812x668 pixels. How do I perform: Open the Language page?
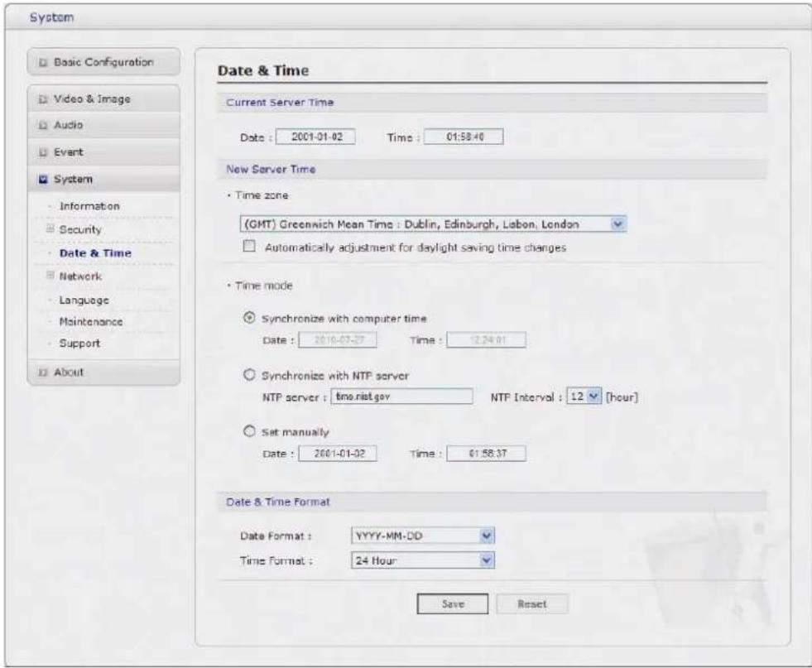(x=84, y=300)
